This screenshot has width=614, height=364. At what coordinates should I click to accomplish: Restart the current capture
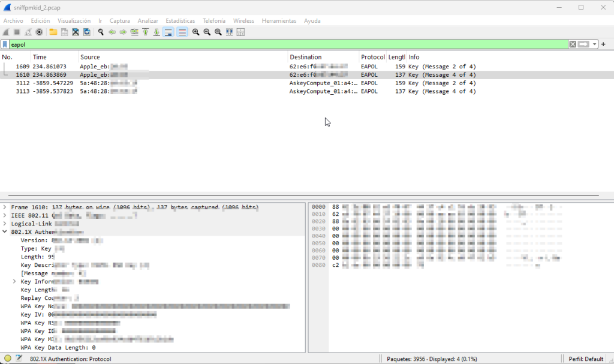coord(27,32)
